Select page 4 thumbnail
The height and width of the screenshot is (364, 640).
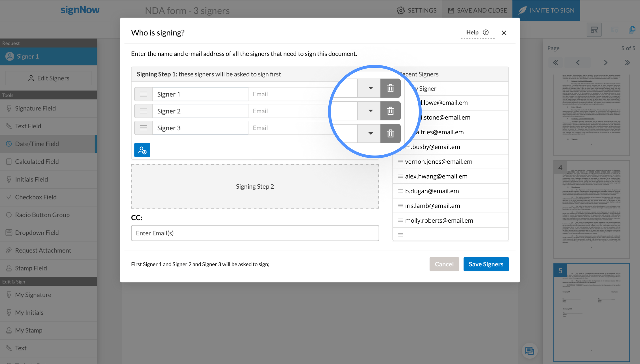tap(591, 210)
